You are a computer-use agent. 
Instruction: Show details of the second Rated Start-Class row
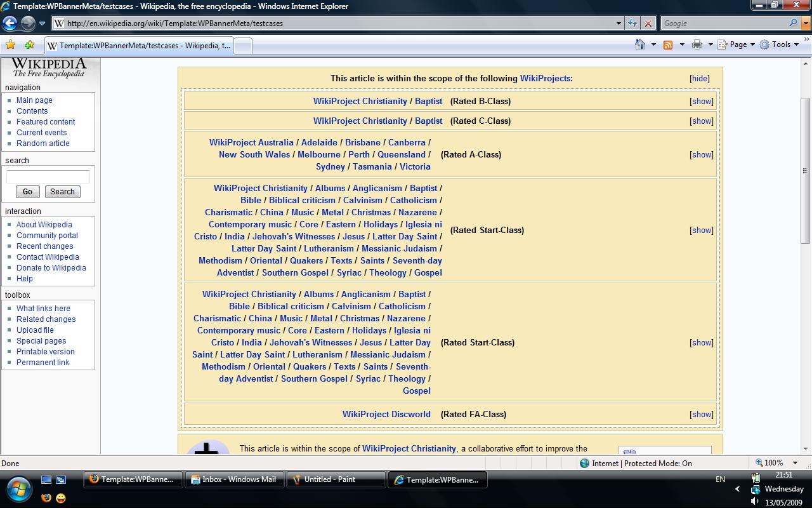click(702, 343)
